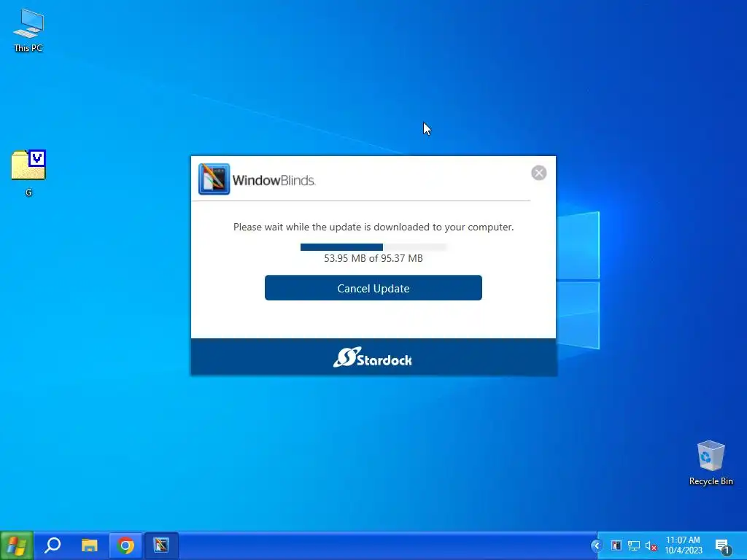
Task: Click the WindowBlinds logo icon in dialog
Action: coord(214,179)
